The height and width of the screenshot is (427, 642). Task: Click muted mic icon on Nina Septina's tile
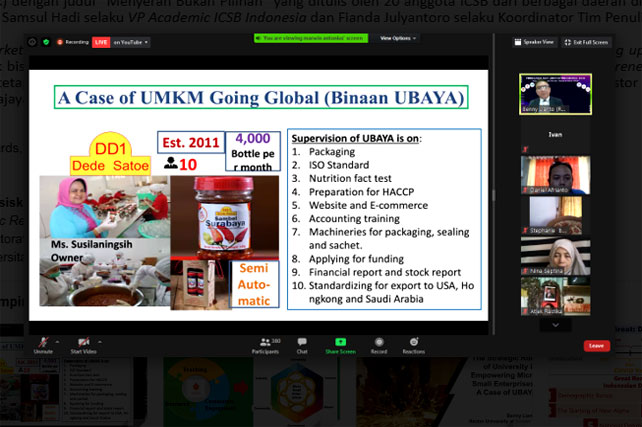point(525,271)
